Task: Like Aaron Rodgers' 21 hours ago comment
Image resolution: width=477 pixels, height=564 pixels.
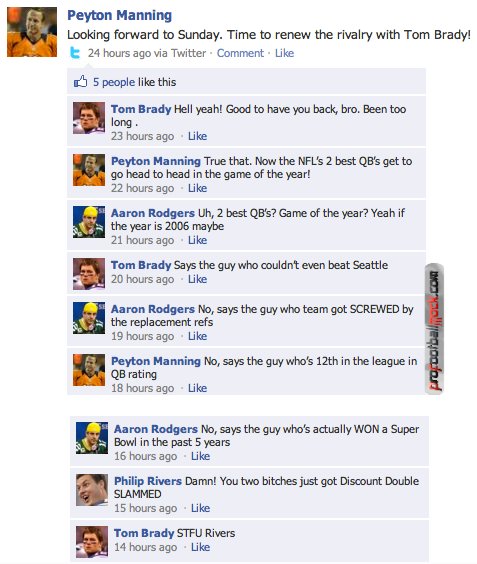Action: pyautogui.click(x=197, y=240)
